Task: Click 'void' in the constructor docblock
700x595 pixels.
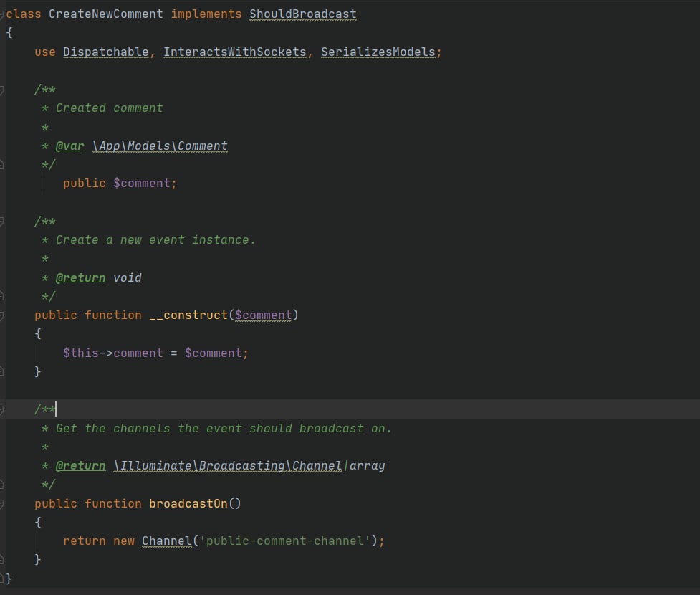Action: click(128, 278)
